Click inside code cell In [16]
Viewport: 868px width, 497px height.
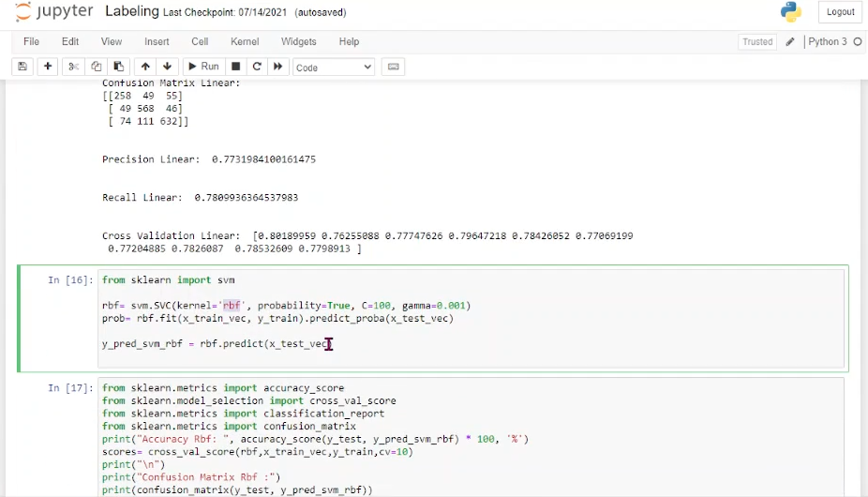tap(471, 319)
